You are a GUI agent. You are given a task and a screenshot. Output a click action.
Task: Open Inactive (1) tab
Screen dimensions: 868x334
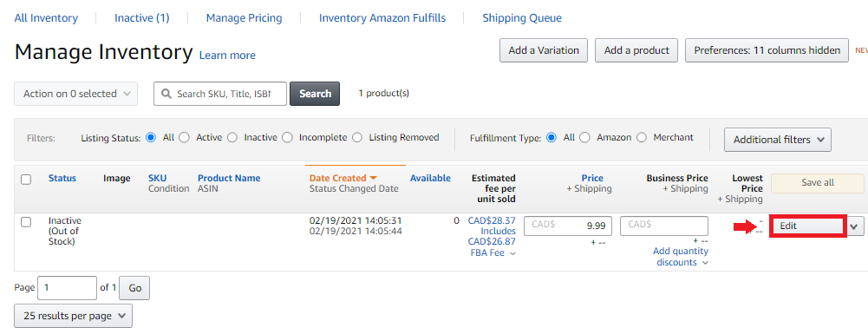coord(141,18)
